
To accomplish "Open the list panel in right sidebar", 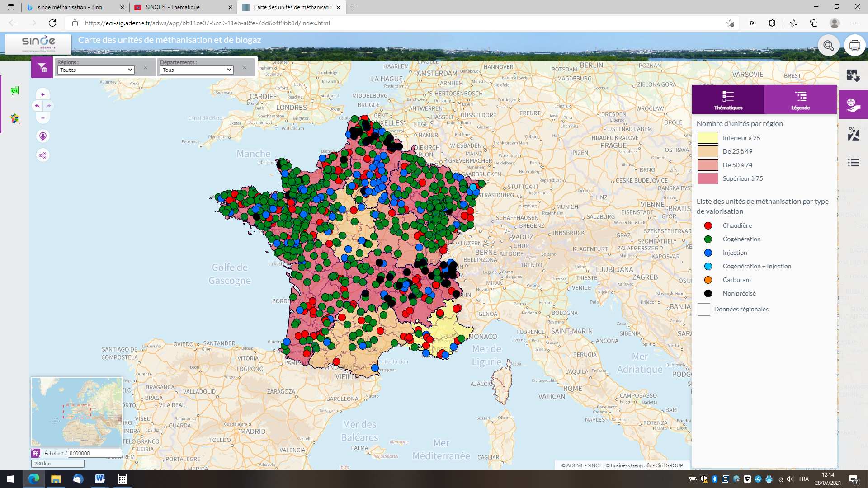I will point(853,163).
